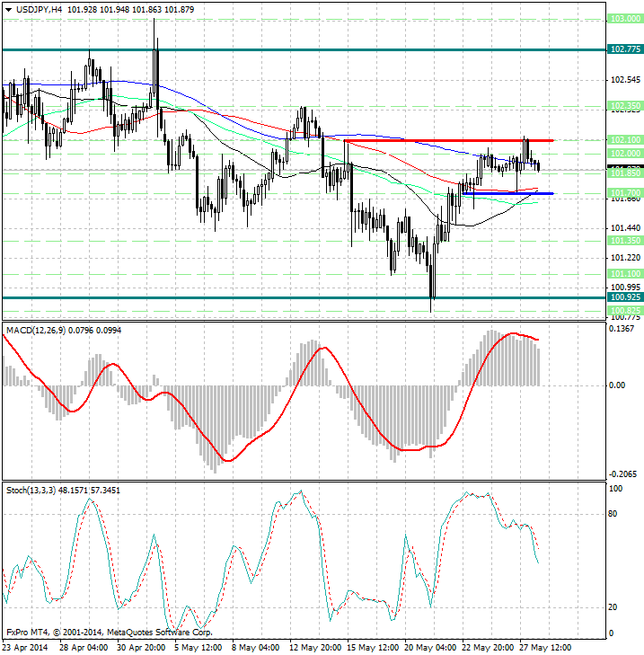This screenshot has width=644, height=655.
Task: Click the 80 level on Stochastic scale
Action: coord(613,514)
